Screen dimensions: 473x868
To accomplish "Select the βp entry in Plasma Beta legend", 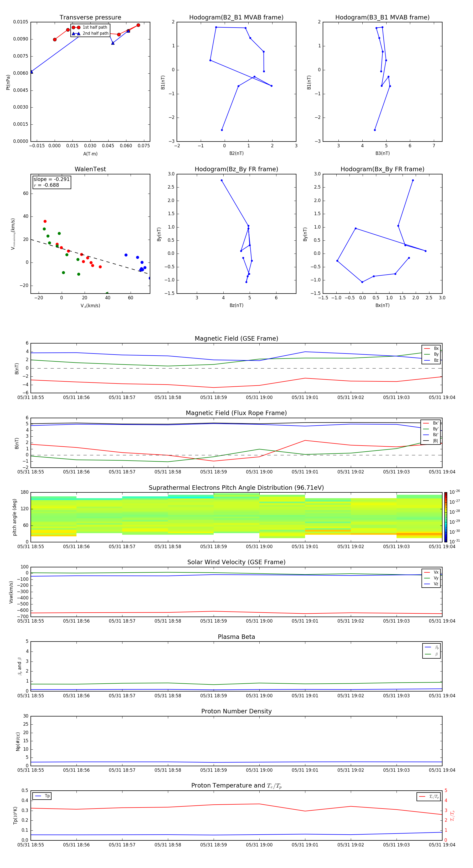I will (431, 647).
